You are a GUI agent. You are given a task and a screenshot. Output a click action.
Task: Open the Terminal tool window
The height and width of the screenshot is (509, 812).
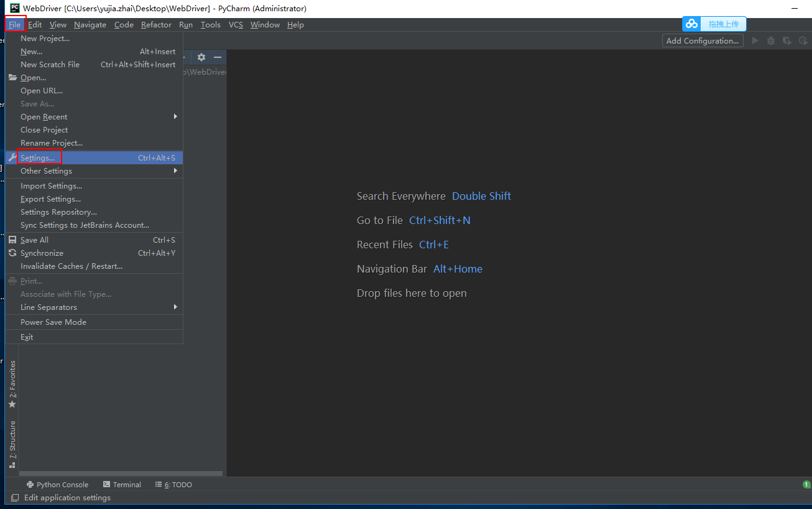click(x=122, y=485)
